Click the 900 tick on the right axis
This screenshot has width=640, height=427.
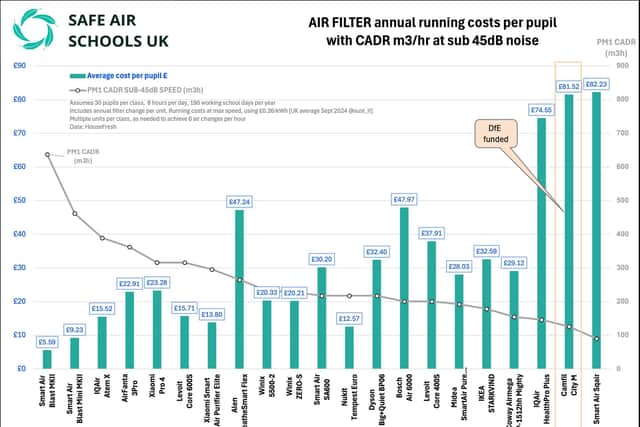(x=622, y=66)
